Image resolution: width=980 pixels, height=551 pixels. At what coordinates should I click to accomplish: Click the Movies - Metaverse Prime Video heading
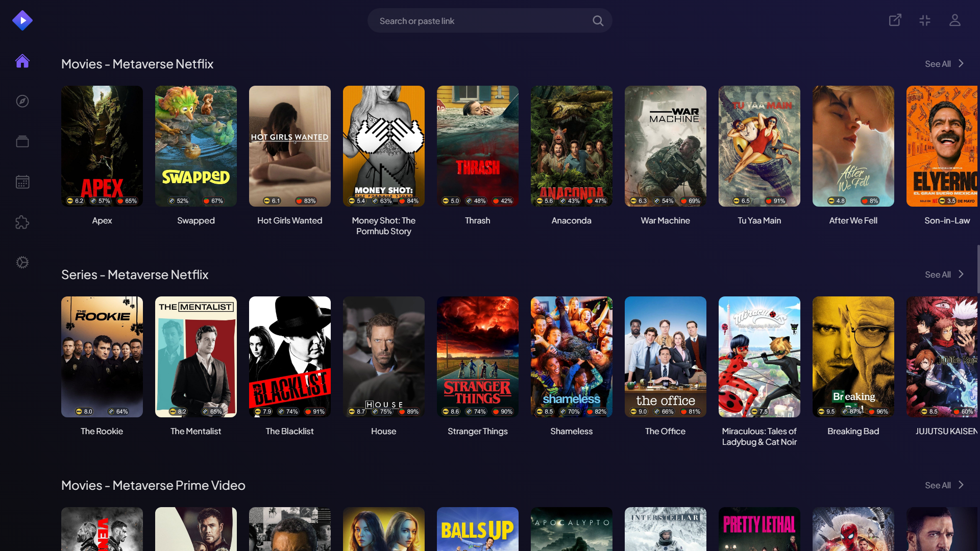coord(153,485)
